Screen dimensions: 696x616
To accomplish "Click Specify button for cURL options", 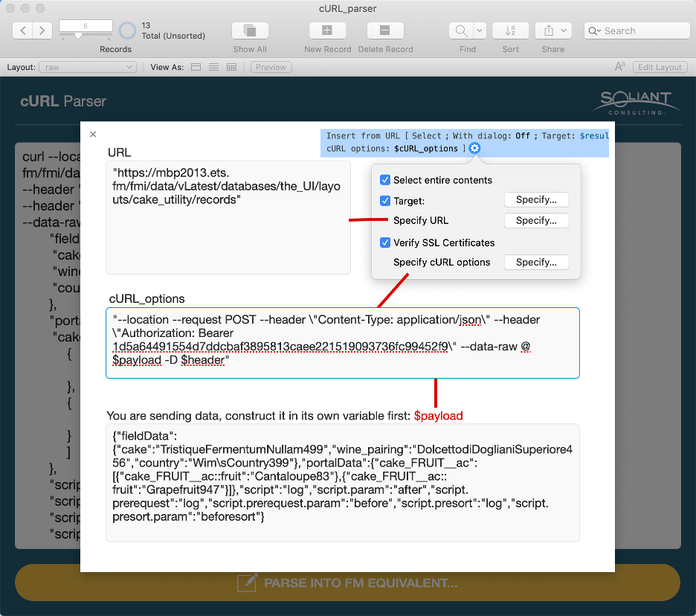I will (536, 263).
